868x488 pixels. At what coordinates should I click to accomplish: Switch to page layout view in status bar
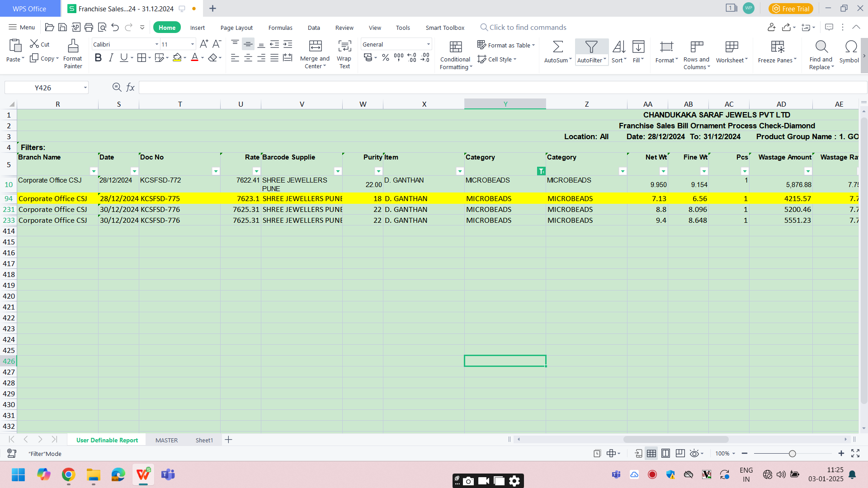665,453
